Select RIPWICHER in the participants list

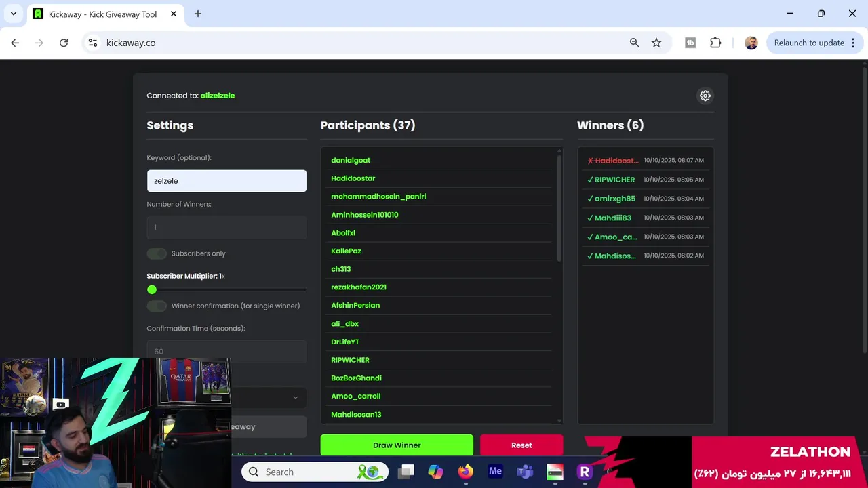(350, 360)
